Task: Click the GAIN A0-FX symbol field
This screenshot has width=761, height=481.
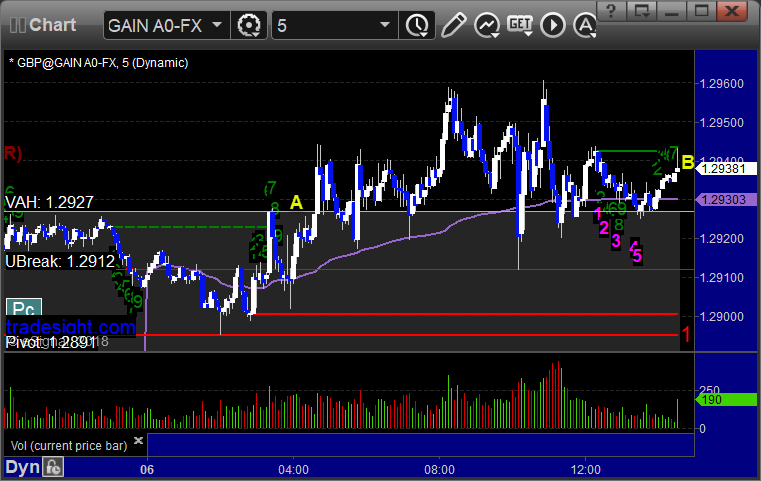Action: pyautogui.click(x=166, y=25)
